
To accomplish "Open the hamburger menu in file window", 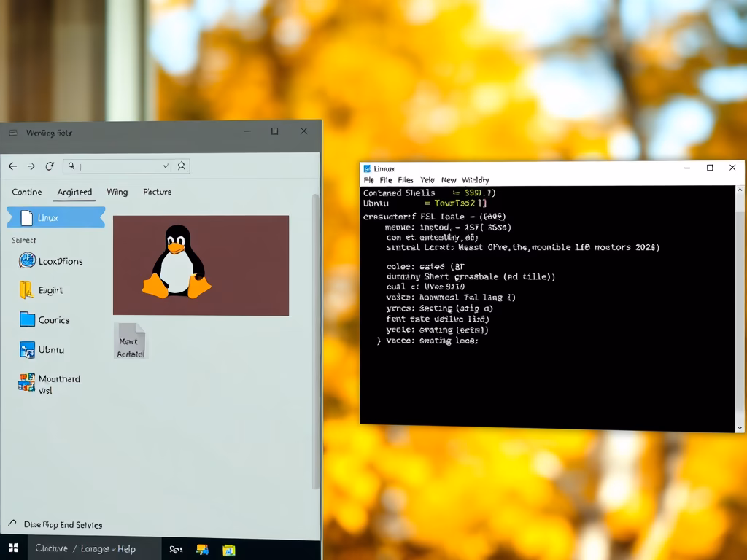I will [13, 133].
